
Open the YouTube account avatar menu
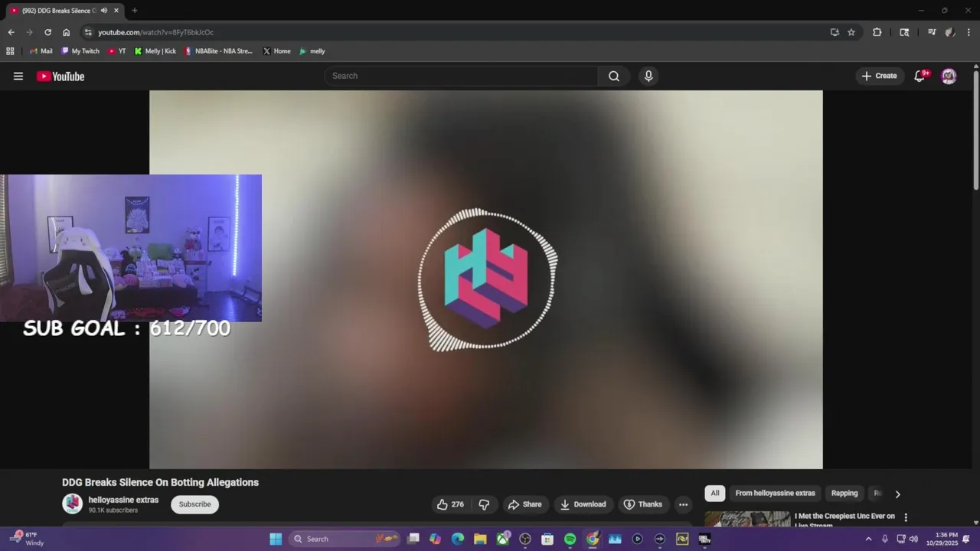(x=949, y=76)
